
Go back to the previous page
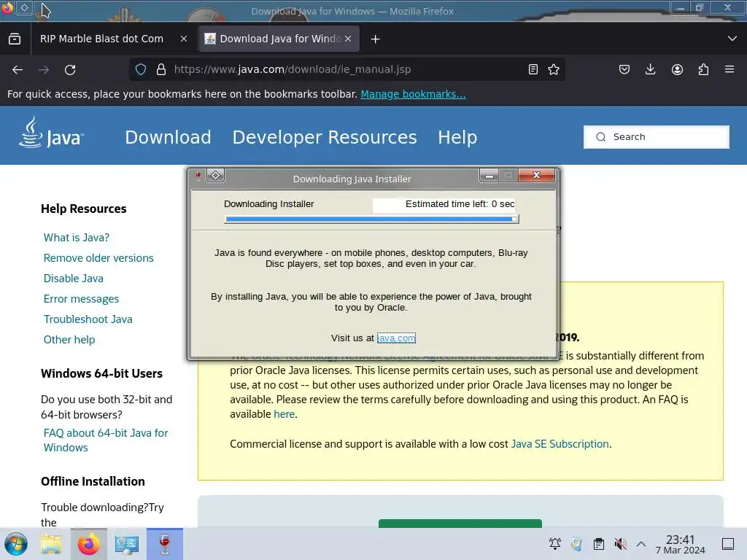pos(18,69)
